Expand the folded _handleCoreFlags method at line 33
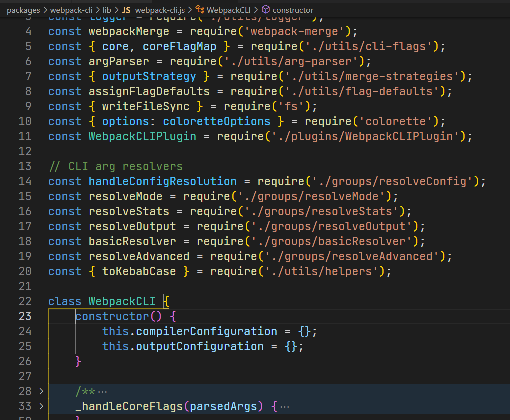Image resolution: width=510 pixels, height=420 pixels. (x=41, y=406)
